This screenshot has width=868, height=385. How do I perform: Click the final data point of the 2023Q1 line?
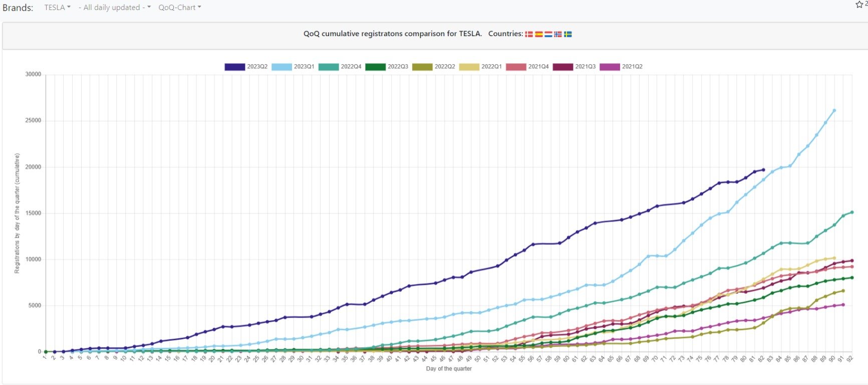click(834, 110)
